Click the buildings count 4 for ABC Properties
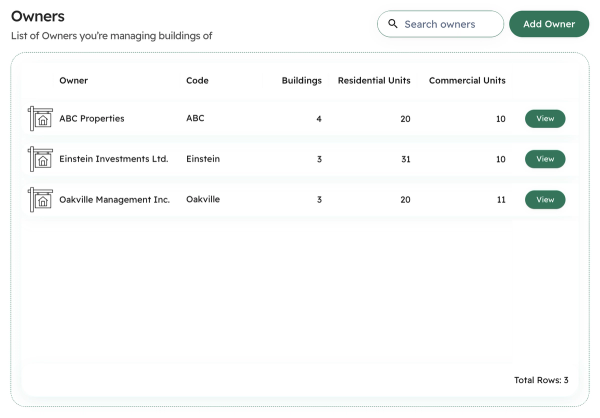This screenshot has width=600, height=418. pyautogui.click(x=319, y=119)
